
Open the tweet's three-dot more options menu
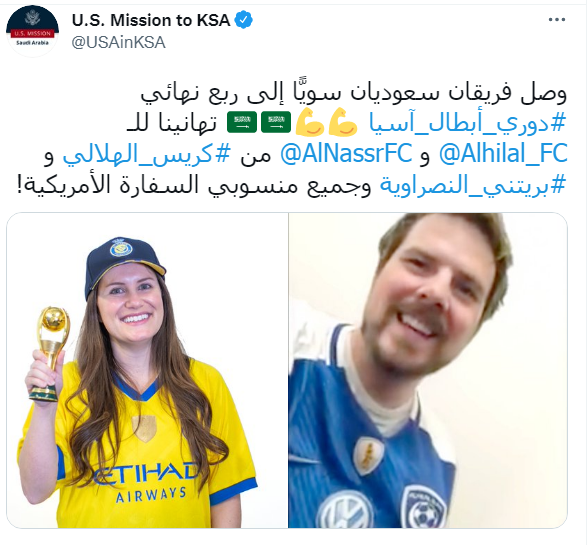pos(556,20)
